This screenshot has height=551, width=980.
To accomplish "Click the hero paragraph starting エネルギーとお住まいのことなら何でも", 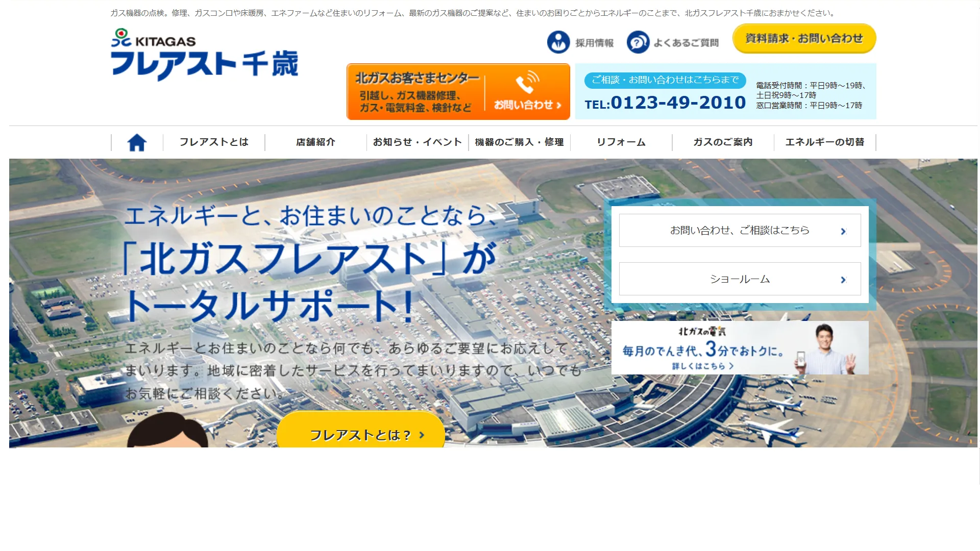I will [353, 371].
